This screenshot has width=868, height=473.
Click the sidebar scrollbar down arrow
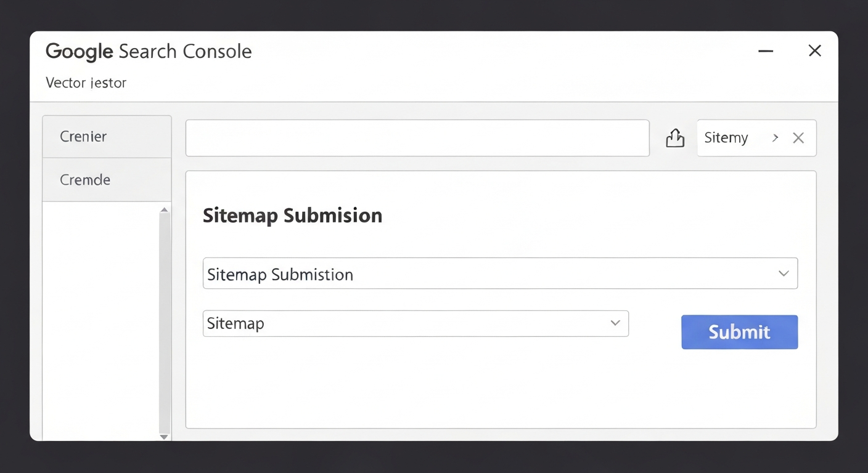pos(164,437)
